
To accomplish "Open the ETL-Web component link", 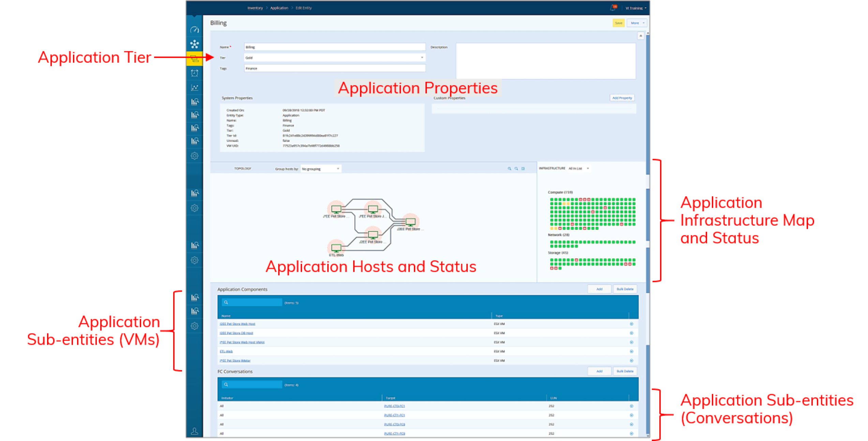I will tap(226, 351).
